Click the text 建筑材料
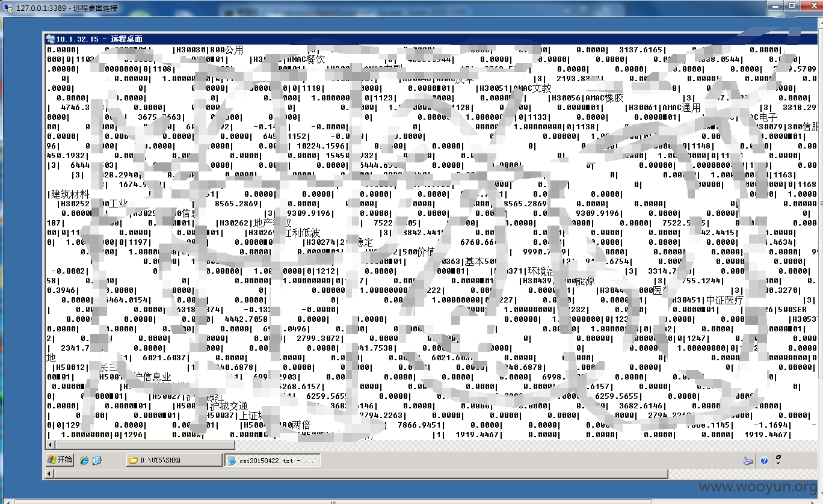 click(70, 194)
